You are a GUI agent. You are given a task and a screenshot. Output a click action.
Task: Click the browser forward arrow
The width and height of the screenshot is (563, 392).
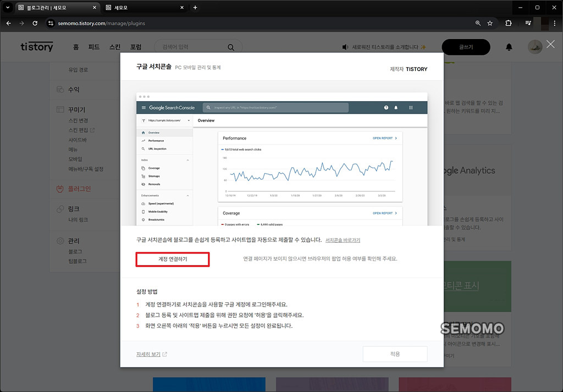pos(21,23)
